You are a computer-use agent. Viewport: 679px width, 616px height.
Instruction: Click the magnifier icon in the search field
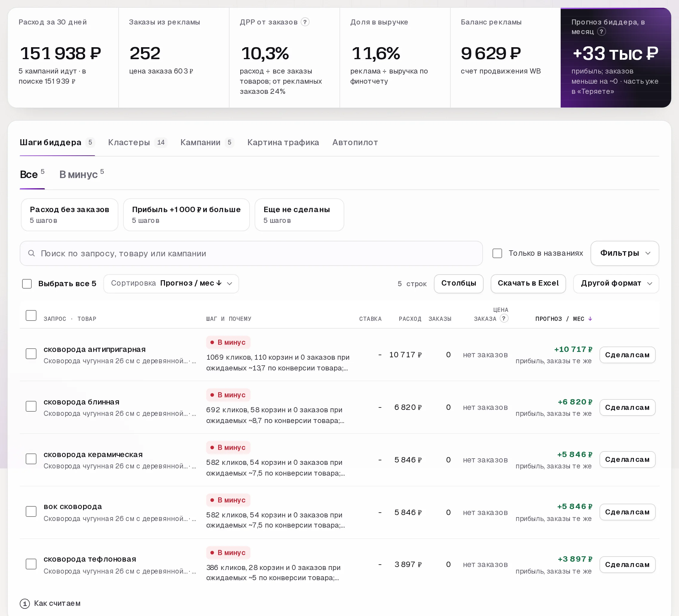31,253
